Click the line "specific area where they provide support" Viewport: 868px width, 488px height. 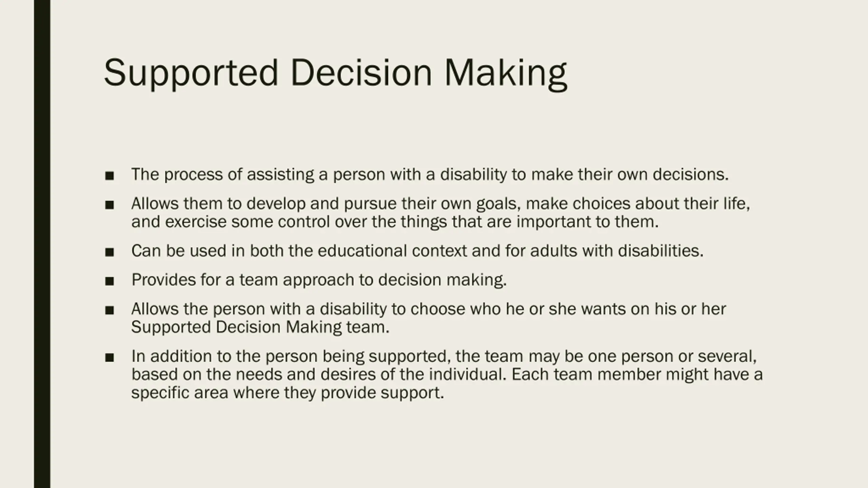[288, 393]
